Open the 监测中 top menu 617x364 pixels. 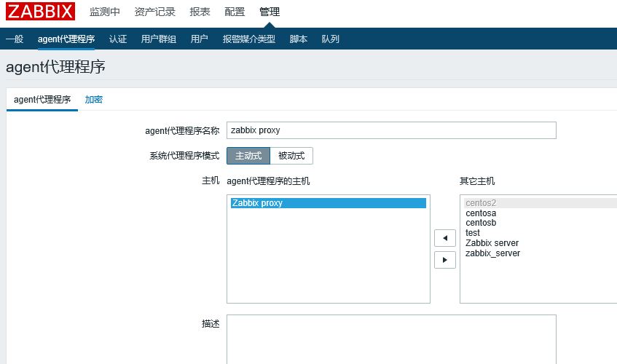[105, 12]
